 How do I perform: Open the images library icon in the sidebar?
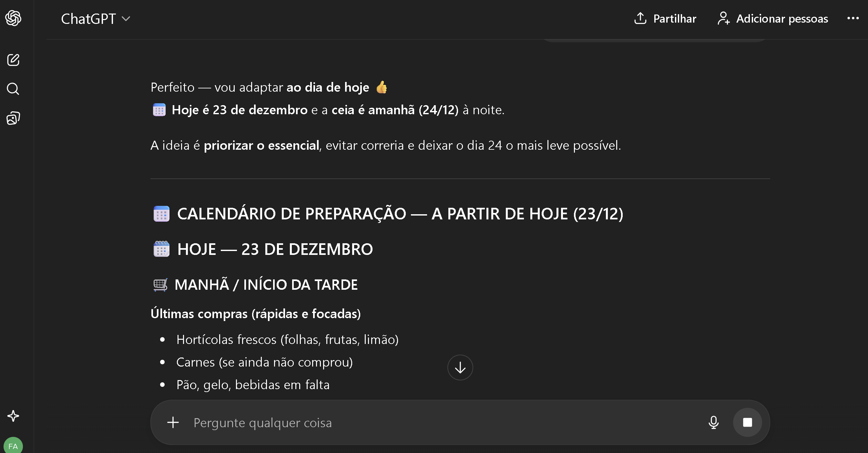(x=13, y=118)
